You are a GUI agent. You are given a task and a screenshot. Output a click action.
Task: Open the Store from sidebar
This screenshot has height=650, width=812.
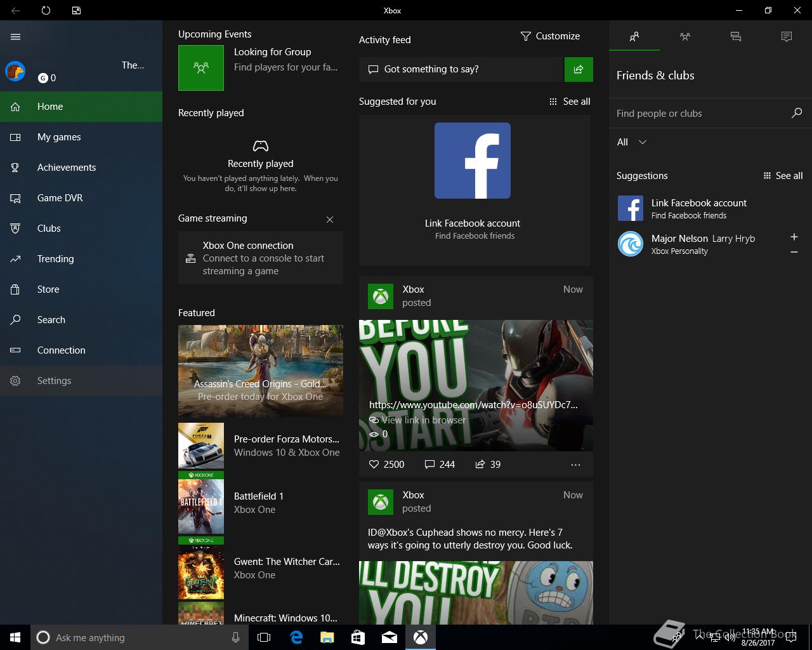[x=81, y=289]
